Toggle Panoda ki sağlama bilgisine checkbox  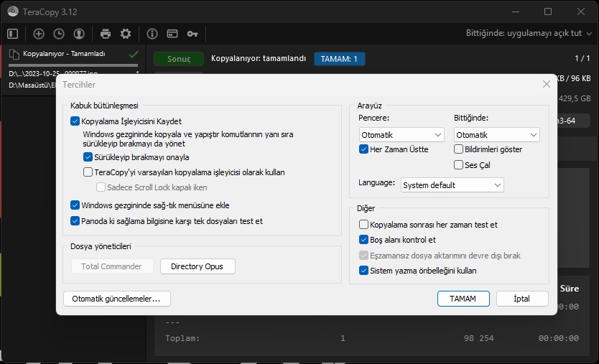point(75,220)
